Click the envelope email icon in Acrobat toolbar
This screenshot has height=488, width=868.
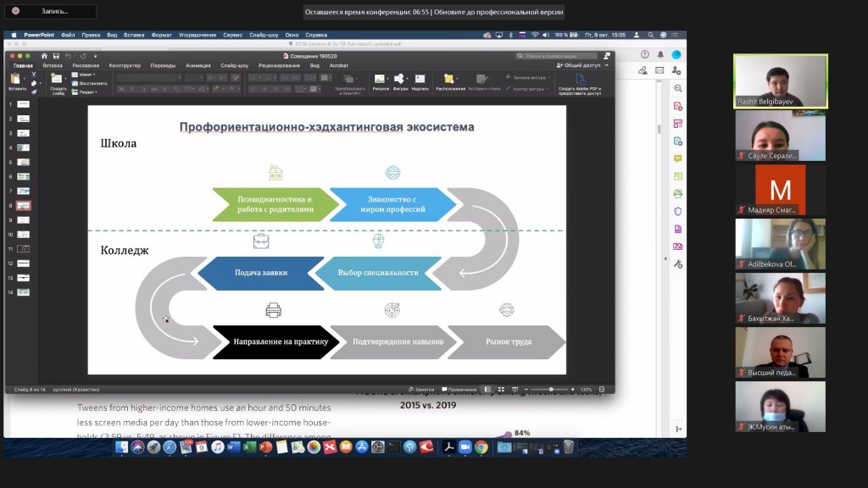[659, 70]
